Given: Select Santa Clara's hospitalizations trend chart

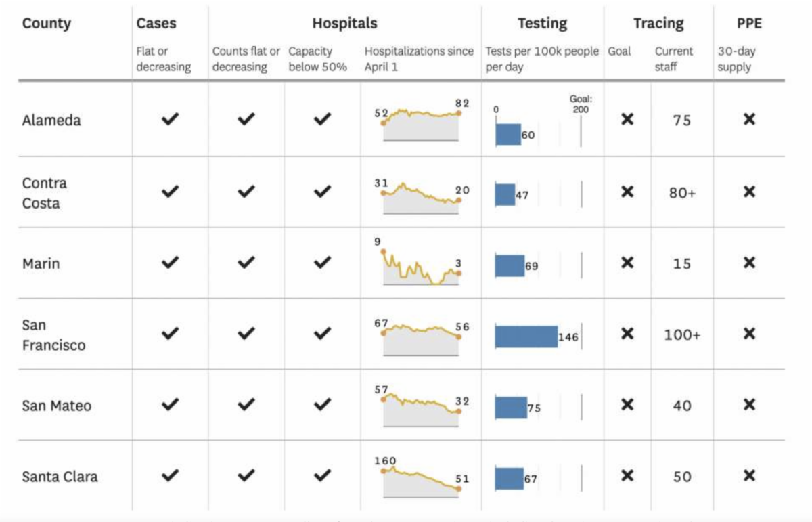Looking at the screenshot, I should pos(421,477).
